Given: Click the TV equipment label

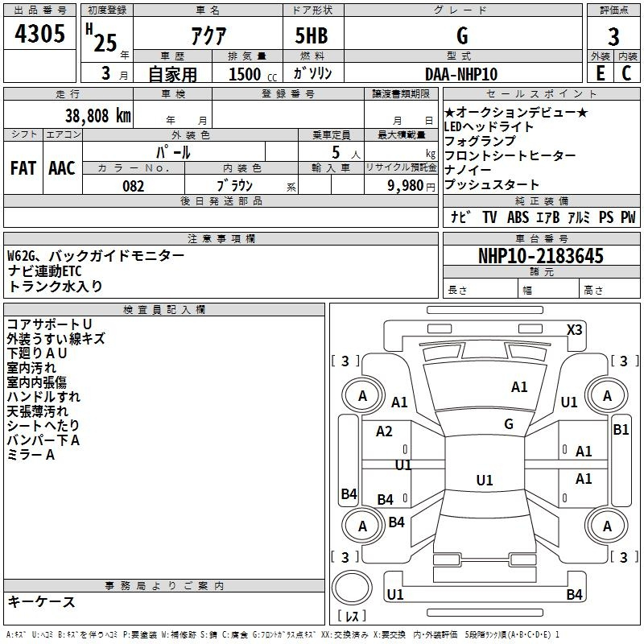Looking at the screenshot, I should (x=489, y=217).
